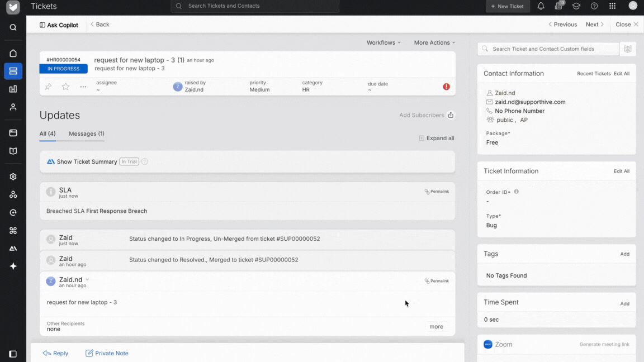Screen dimensions: 644x362
Task: Focus Search Tickets and Contacts field
Action: tap(255, 6)
